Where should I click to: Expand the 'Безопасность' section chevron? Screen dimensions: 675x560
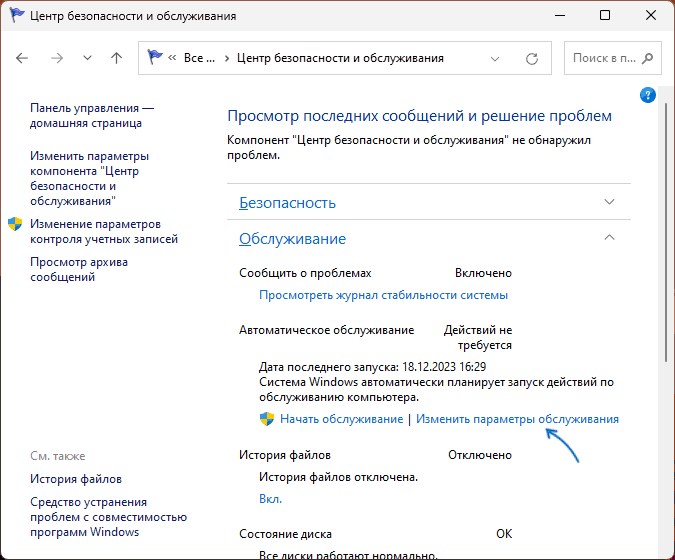click(x=609, y=202)
